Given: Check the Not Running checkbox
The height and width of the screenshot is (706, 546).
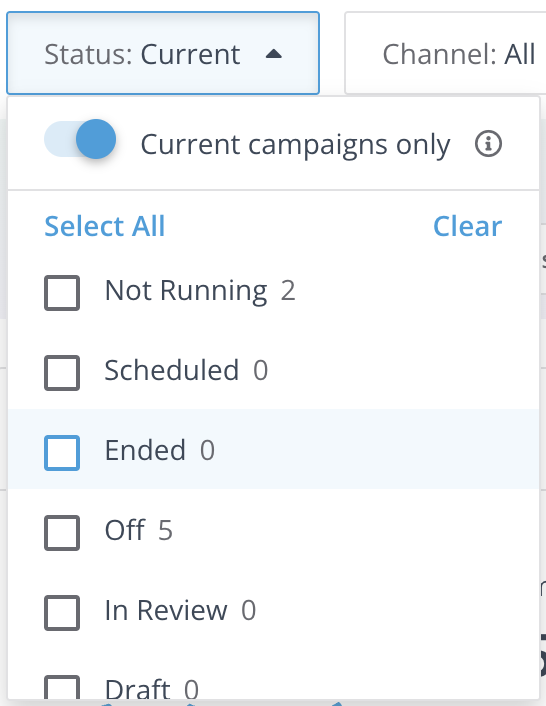Looking at the screenshot, I should point(62,293).
